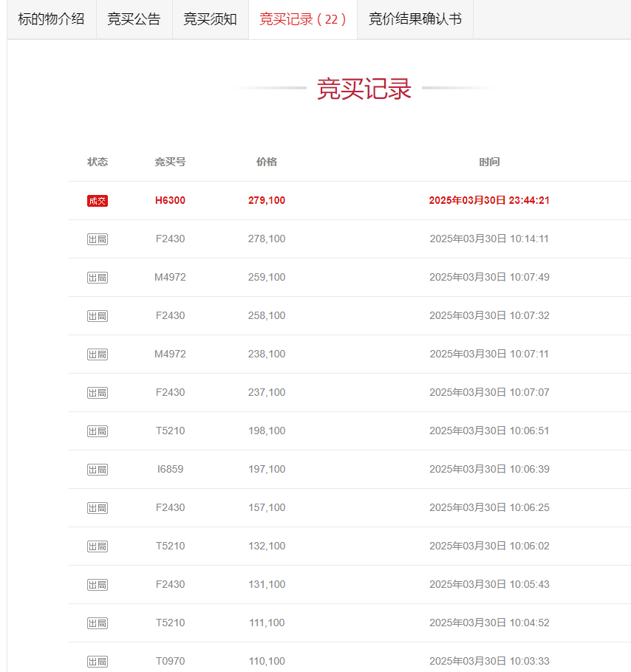Click the 出局 badge in the 238,100 row
Image resolution: width=631 pixels, height=672 pixels.
[x=98, y=354]
